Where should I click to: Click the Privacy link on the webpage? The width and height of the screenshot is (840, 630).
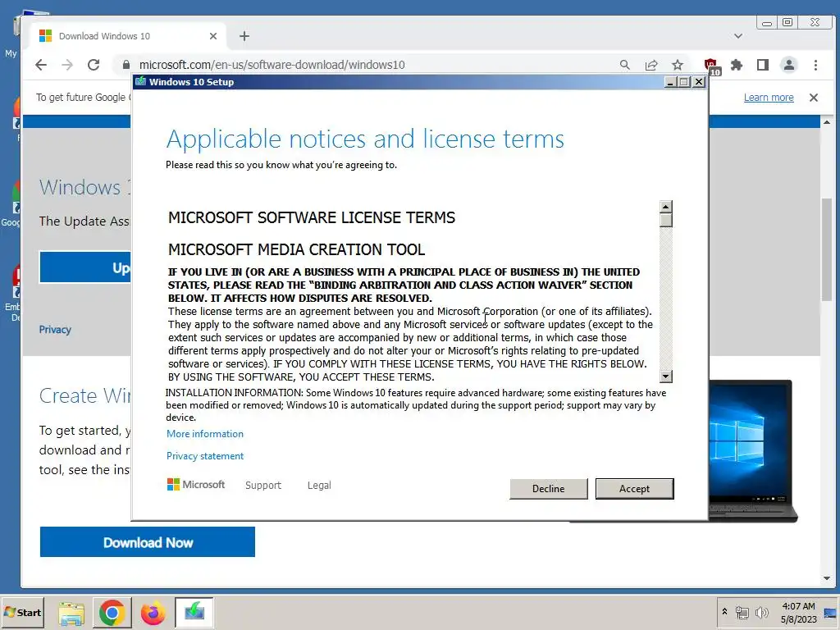(x=55, y=330)
